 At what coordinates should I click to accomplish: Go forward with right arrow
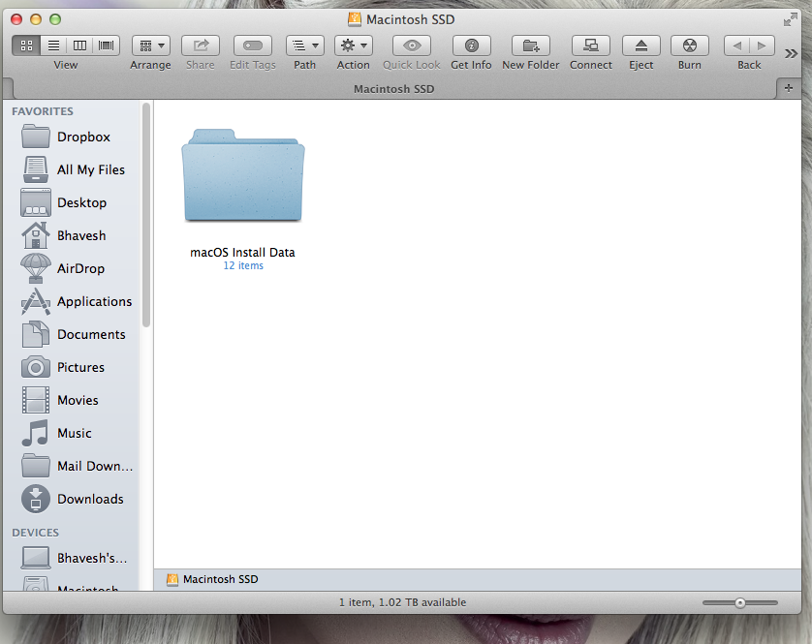(763, 46)
